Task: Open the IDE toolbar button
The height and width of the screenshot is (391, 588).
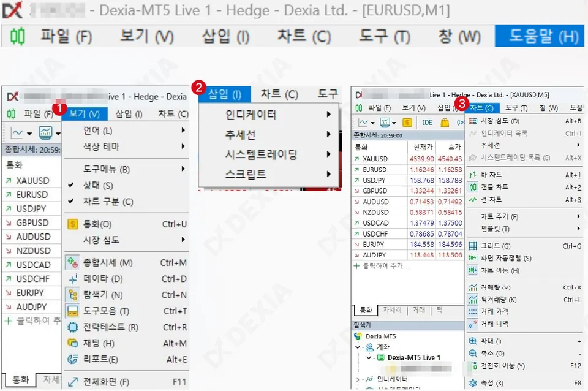Action: tap(428, 123)
